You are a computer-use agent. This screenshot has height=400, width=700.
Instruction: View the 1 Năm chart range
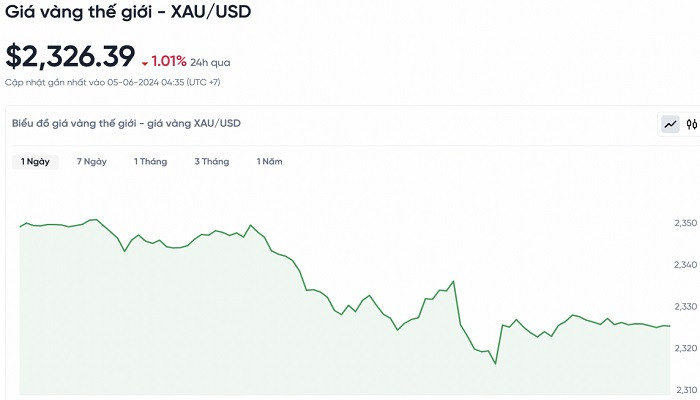point(270,161)
